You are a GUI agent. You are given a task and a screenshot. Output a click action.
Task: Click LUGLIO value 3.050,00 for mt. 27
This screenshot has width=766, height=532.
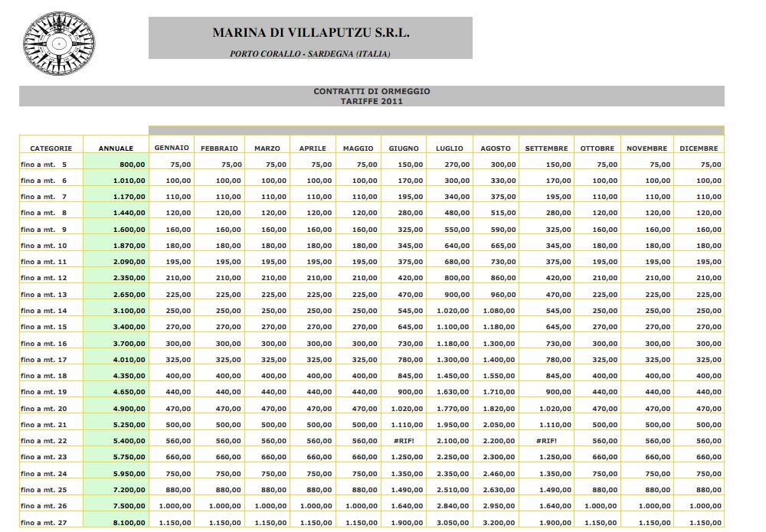tap(453, 524)
